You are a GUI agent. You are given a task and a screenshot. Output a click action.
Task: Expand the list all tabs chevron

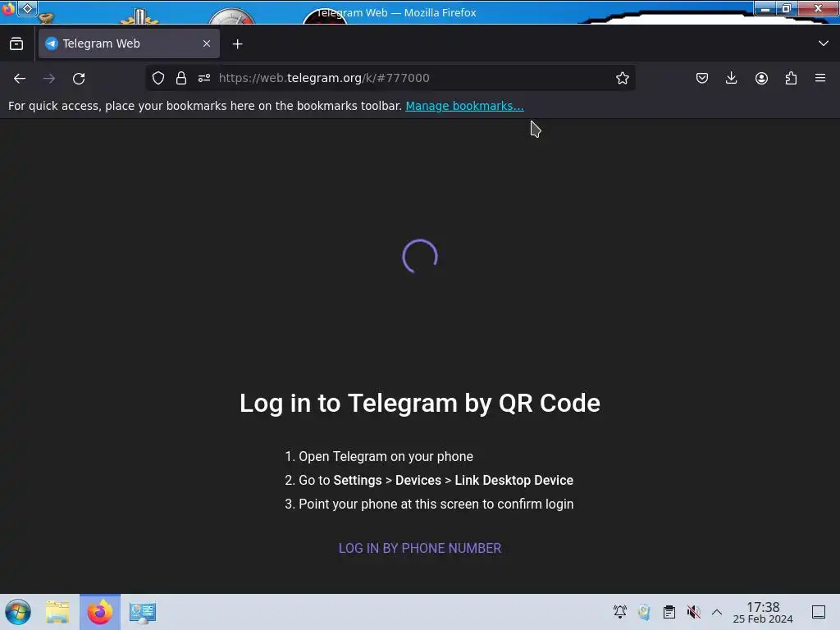(x=824, y=43)
